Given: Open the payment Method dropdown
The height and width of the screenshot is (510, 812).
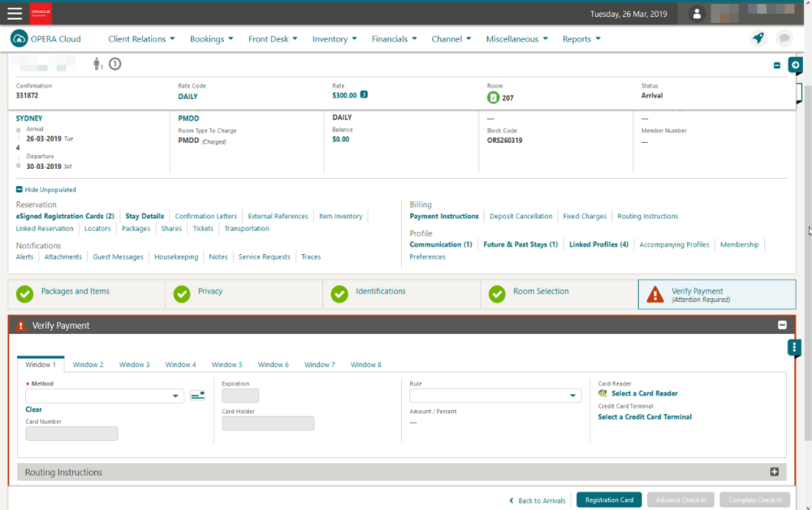Looking at the screenshot, I should (x=105, y=396).
